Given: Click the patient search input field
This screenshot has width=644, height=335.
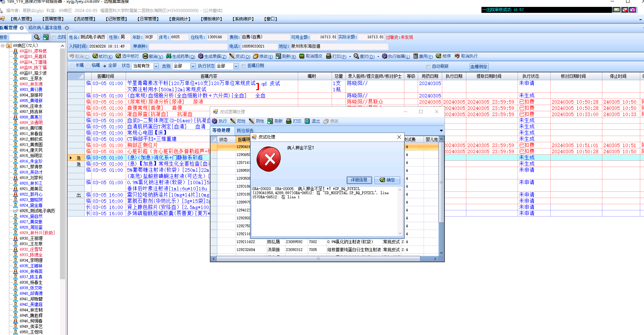Looking at the screenshot, I should [20, 37].
